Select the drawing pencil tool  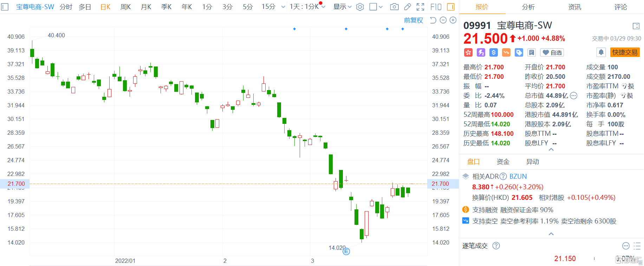click(x=408, y=7)
